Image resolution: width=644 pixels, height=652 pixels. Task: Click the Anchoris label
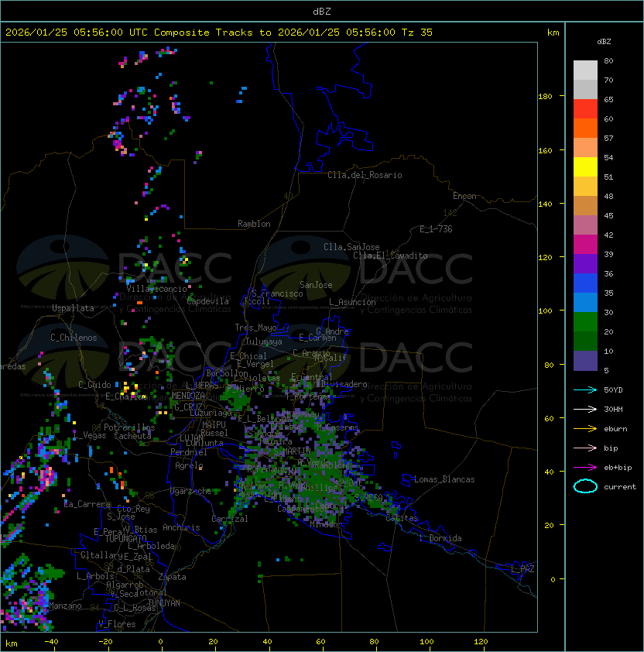181,527
